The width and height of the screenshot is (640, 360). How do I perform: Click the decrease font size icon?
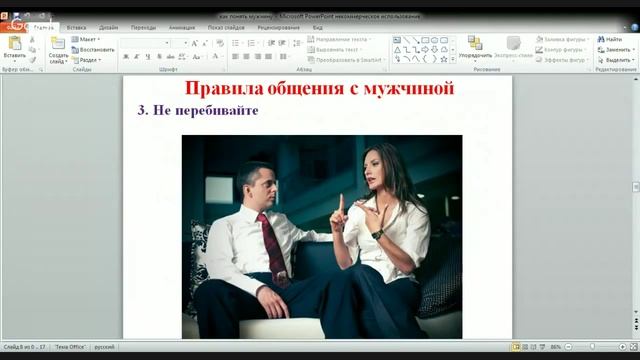(x=205, y=43)
